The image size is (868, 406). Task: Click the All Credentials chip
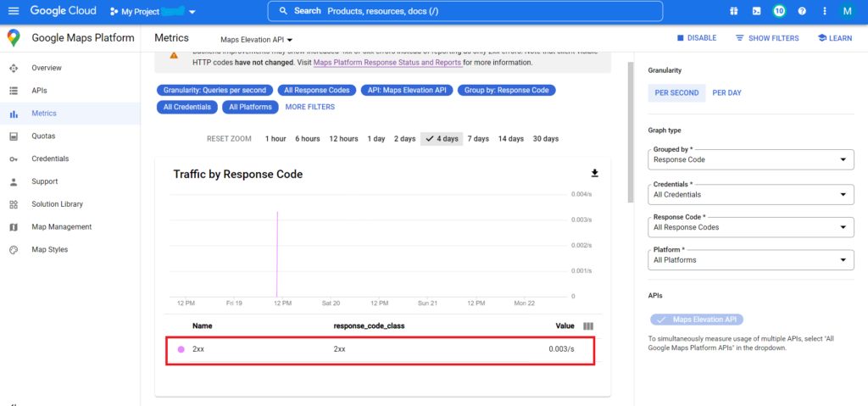pos(187,107)
